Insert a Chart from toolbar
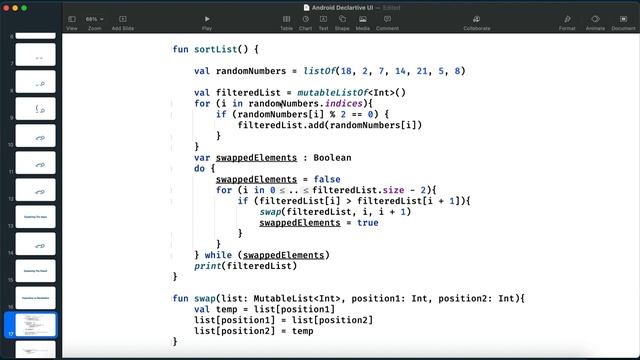 point(305,23)
